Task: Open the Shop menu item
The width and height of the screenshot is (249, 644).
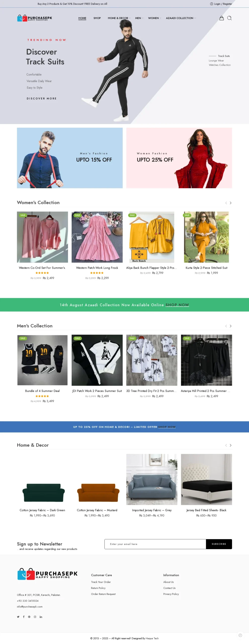Action: pos(97,18)
